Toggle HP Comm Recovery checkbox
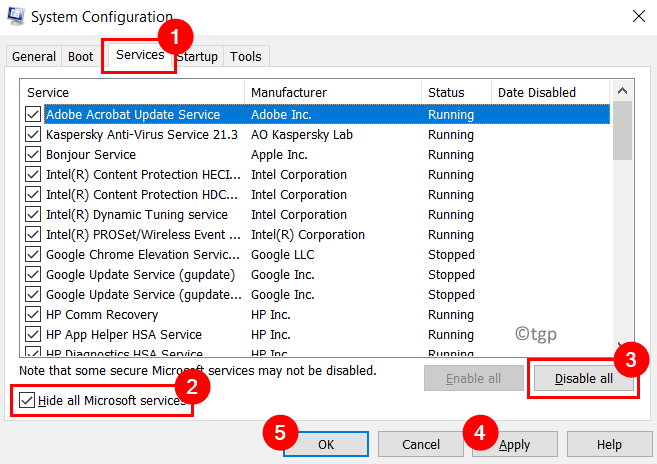The width and height of the screenshot is (657, 464). coord(33,314)
